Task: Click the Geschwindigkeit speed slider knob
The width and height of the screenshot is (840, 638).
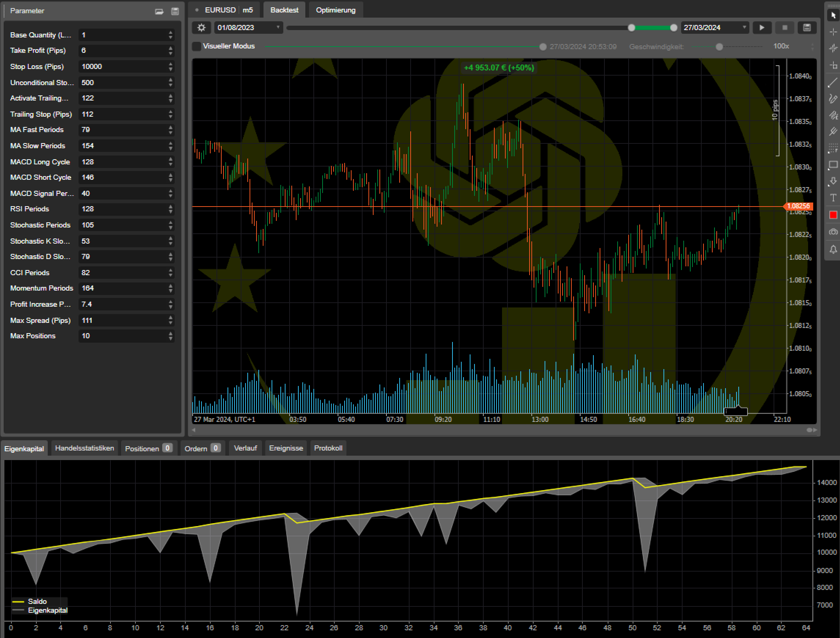Action: 719,47
